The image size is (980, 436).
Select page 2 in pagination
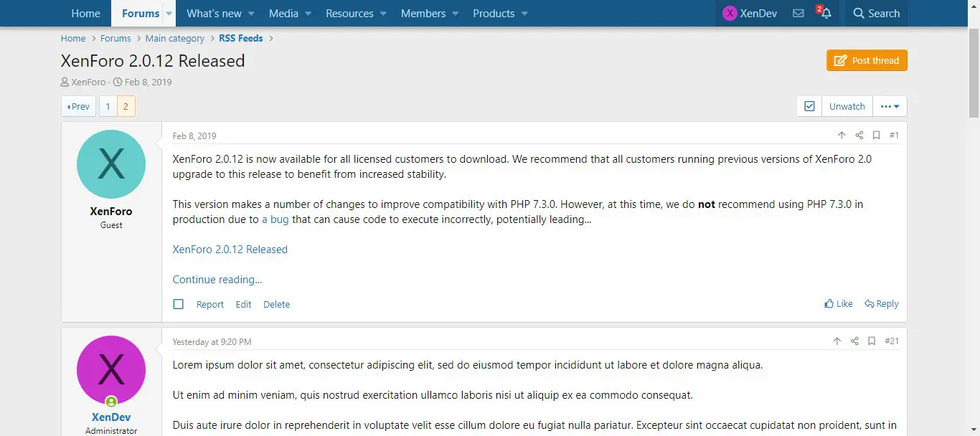(126, 106)
